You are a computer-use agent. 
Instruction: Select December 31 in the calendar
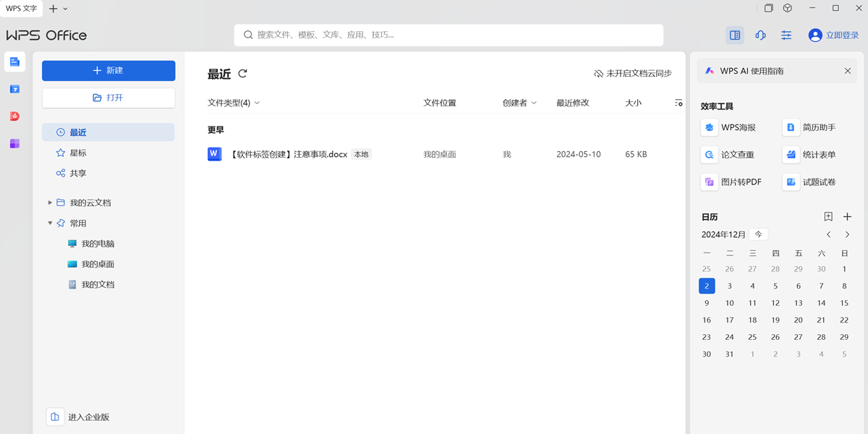(x=729, y=354)
